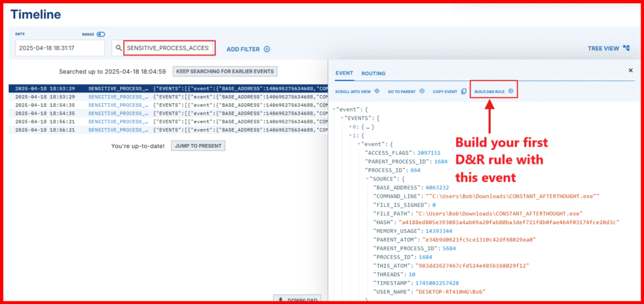Screen dimensions: 644x304
Task: Collapse the "EVENTS" array node
Action: (x=341, y=118)
